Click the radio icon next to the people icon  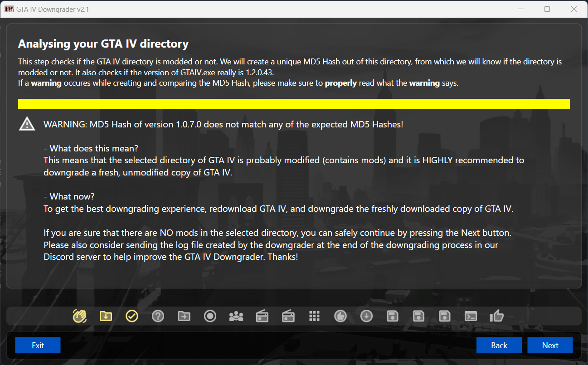[262, 316]
